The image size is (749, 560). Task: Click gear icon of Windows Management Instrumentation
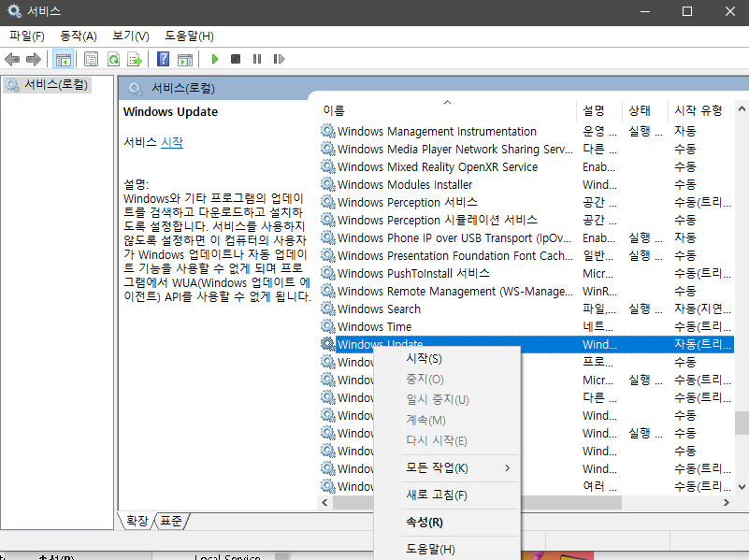[327, 131]
